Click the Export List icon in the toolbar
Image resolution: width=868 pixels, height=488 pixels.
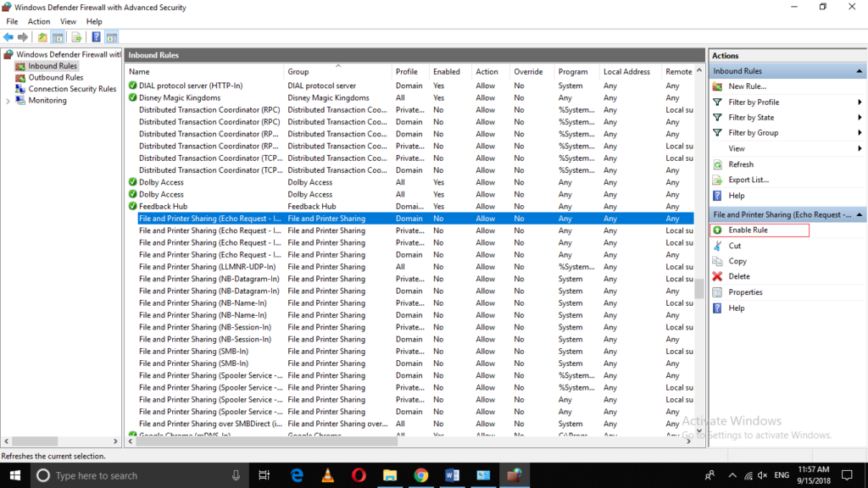point(76,37)
